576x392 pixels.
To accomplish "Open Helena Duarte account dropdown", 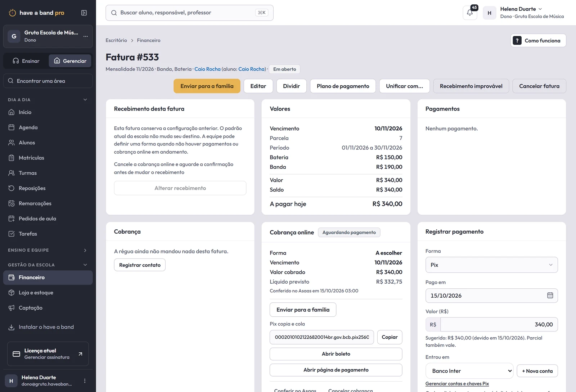I will tap(523, 13).
